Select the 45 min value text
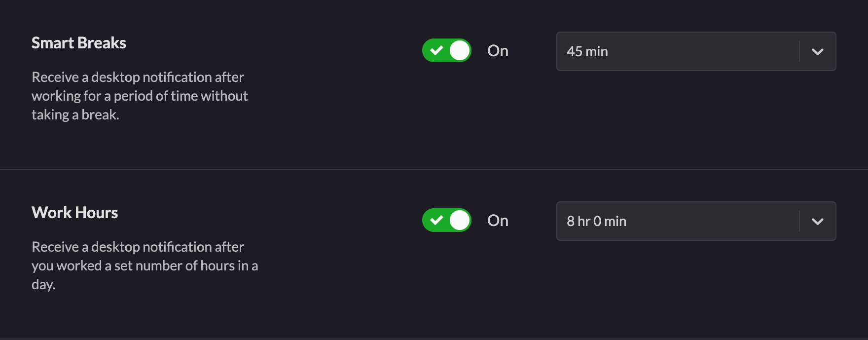The image size is (868, 340). click(x=587, y=51)
